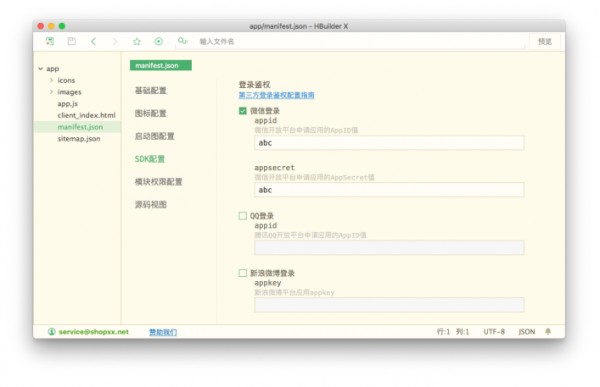Enable the QQ登录 checkbox
This screenshot has height=387, width=600.
click(243, 216)
